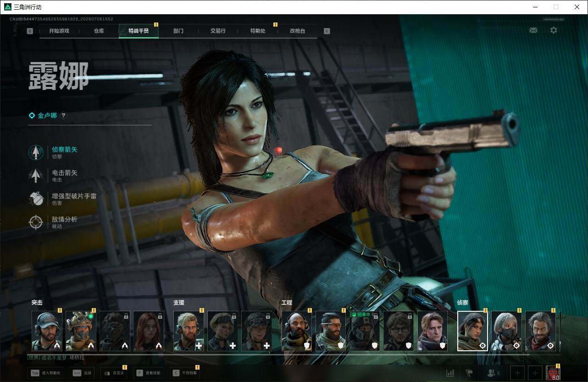Click the flag icon in bottom bar
Screen dimensions: 588x382
pos(469,373)
